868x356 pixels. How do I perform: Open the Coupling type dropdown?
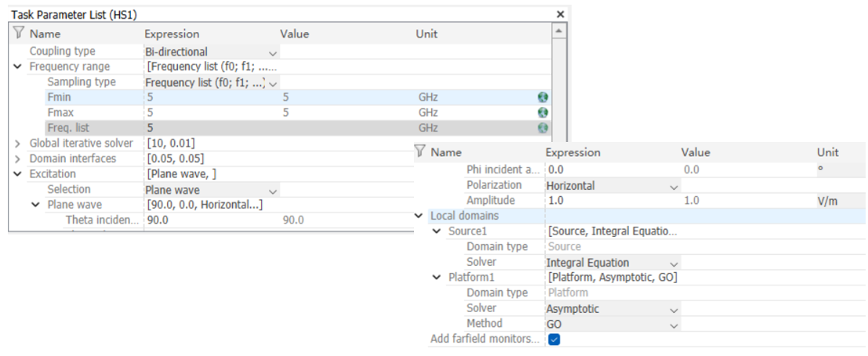(273, 53)
